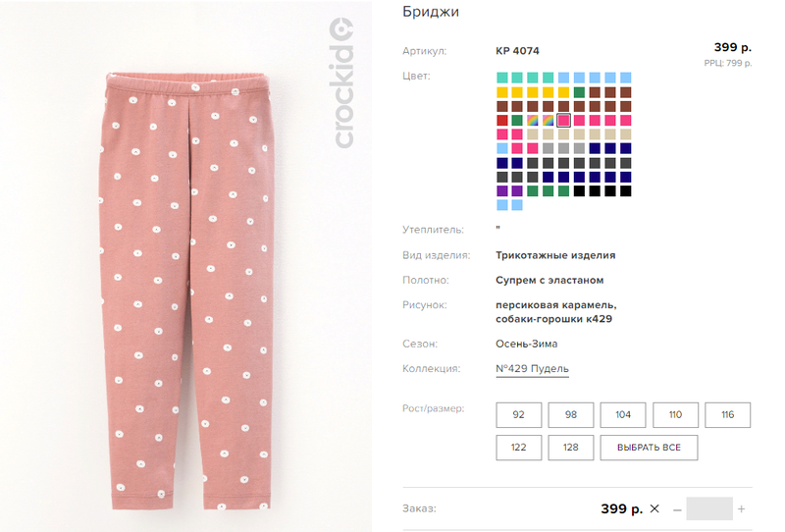Decrease order quantity with minus icon

click(x=677, y=509)
